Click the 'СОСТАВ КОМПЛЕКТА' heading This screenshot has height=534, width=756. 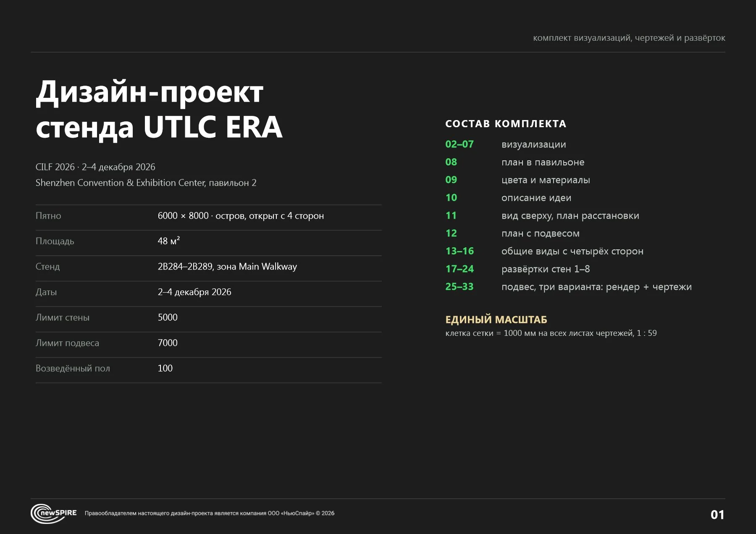506,124
